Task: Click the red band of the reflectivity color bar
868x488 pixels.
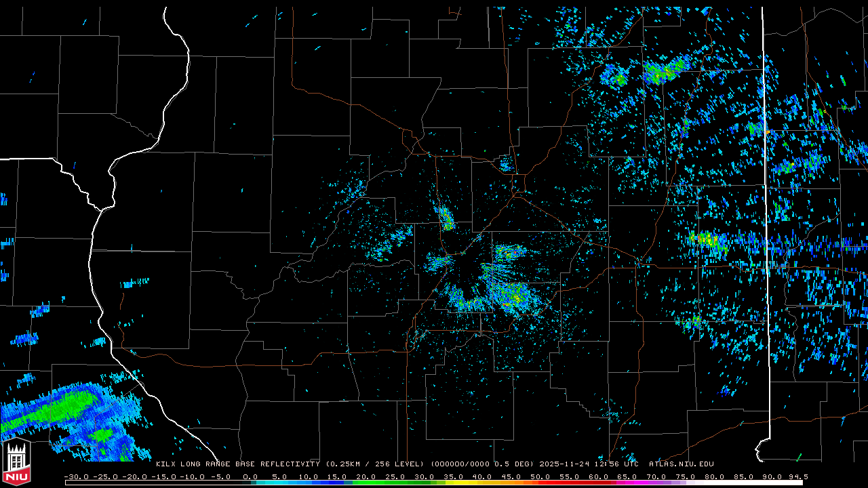Action: point(573,483)
